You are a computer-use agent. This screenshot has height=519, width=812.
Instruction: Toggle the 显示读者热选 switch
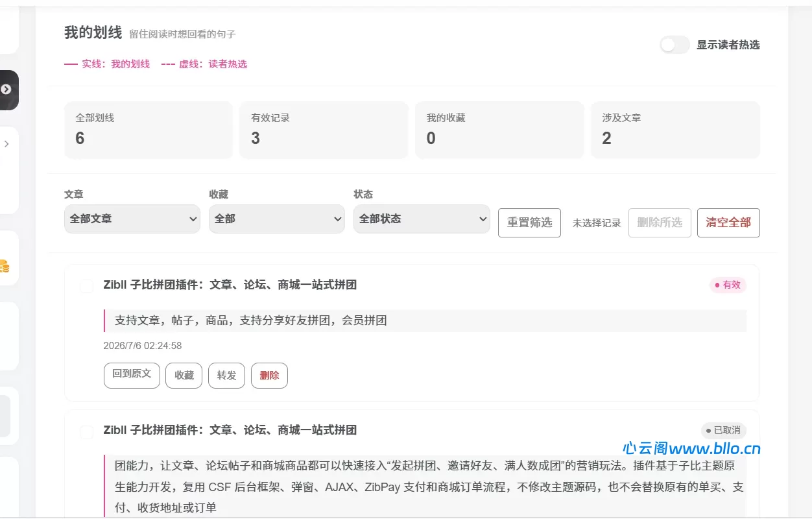click(x=675, y=45)
